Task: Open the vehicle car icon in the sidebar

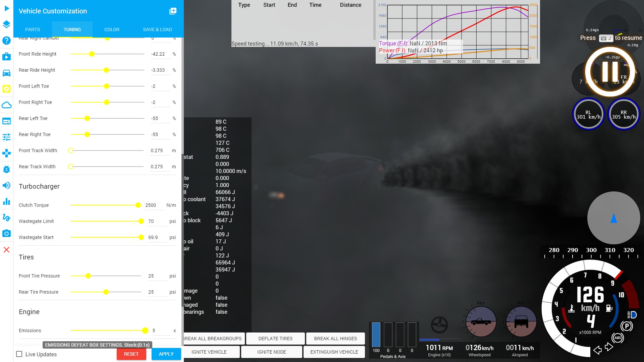Action: pos(6,73)
